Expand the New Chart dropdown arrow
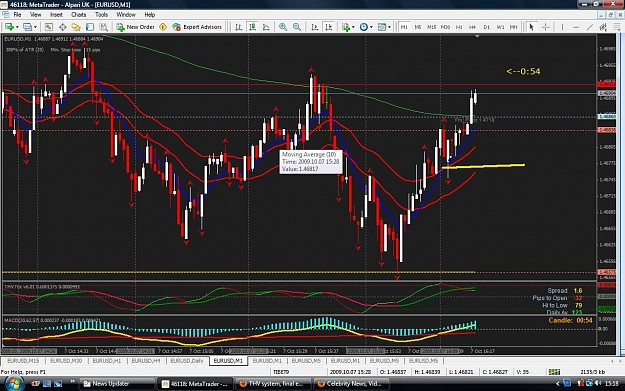The image size is (625, 391). pos(17,27)
